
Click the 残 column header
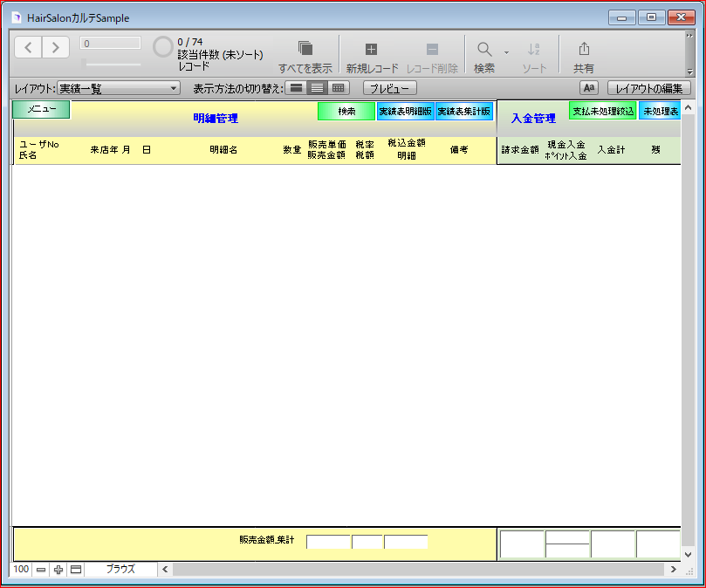click(x=655, y=150)
